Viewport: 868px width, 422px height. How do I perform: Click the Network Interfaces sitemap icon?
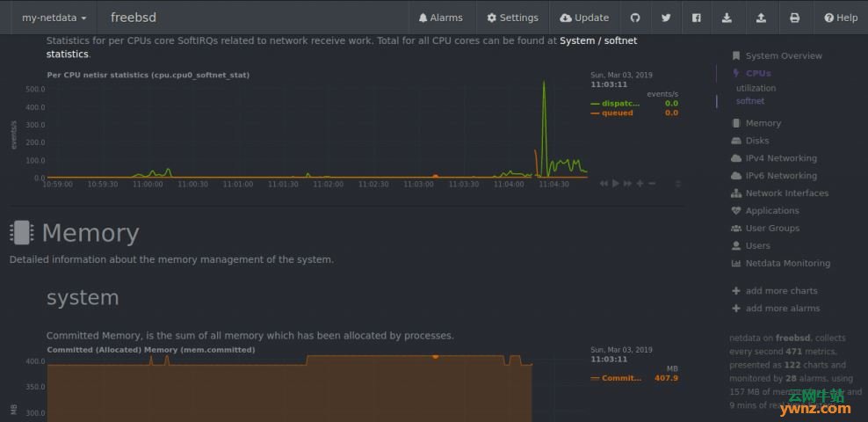pos(735,193)
